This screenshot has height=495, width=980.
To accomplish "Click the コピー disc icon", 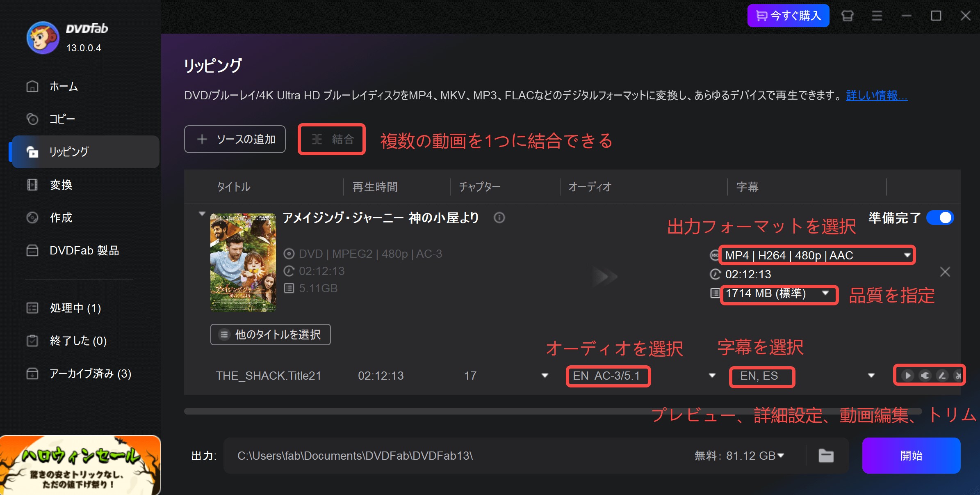I will [32, 119].
